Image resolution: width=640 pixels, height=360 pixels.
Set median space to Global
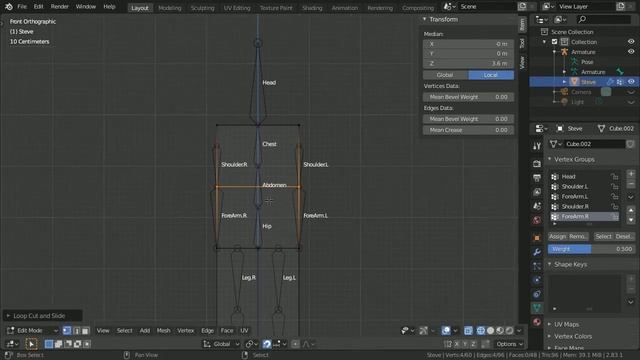click(x=445, y=75)
